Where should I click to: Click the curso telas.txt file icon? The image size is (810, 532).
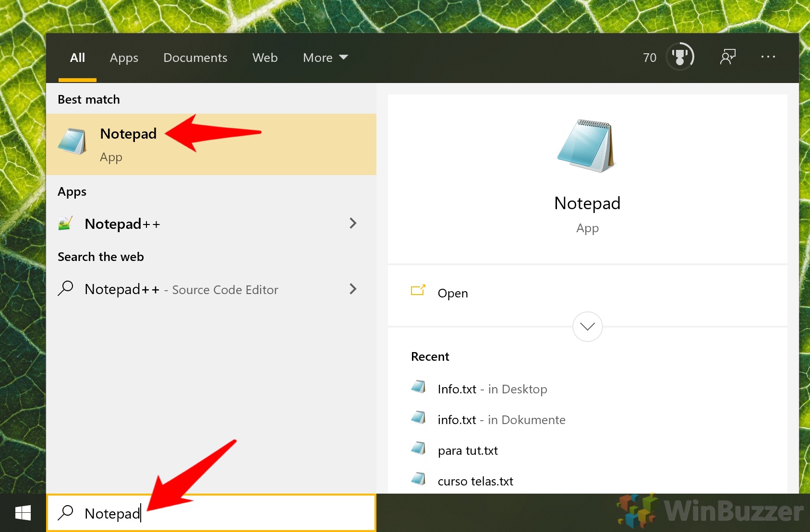[419, 479]
